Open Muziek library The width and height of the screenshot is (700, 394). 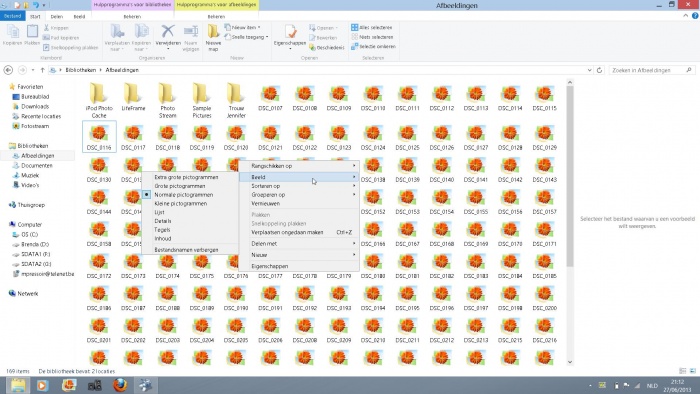[x=30, y=175]
